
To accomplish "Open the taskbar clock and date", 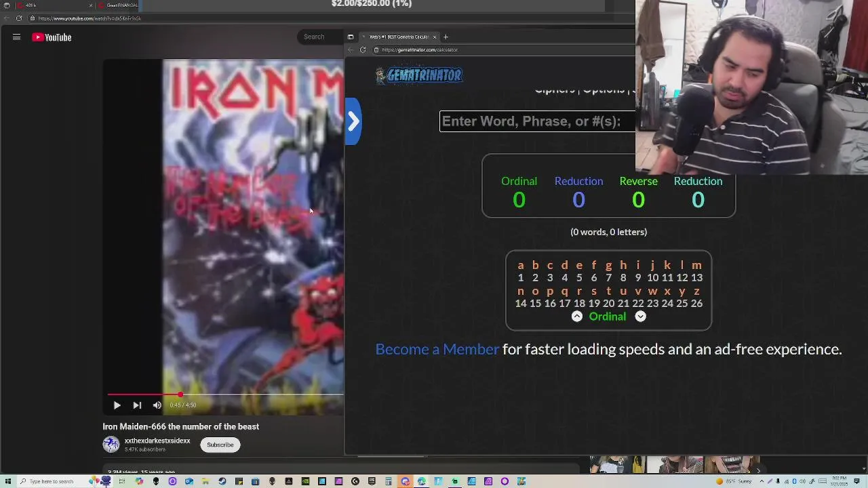I will (839, 481).
